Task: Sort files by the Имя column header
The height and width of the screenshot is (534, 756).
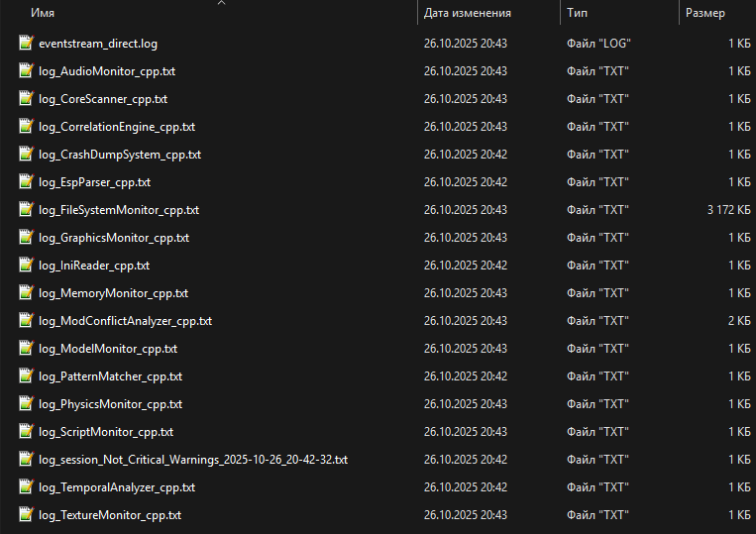Action: coord(43,14)
